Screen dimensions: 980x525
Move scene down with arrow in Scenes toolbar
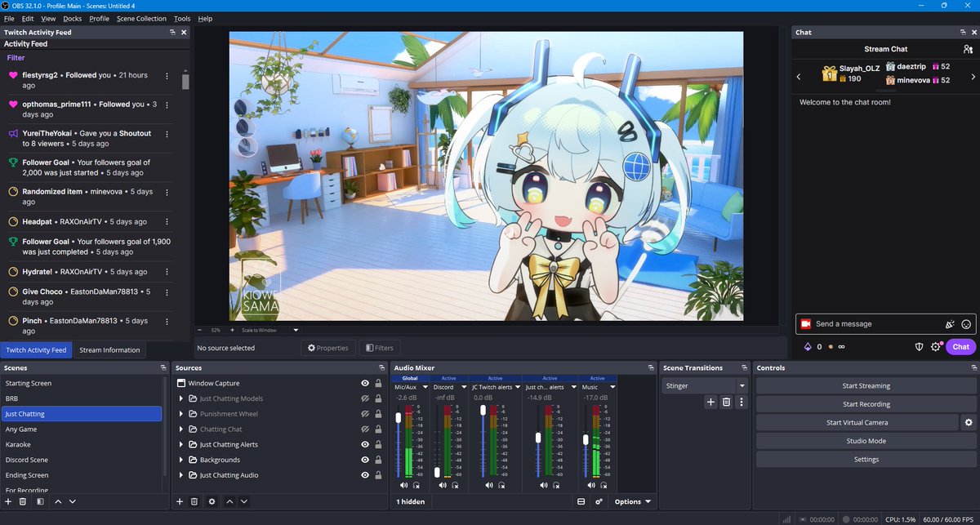pyautogui.click(x=73, y=501)
